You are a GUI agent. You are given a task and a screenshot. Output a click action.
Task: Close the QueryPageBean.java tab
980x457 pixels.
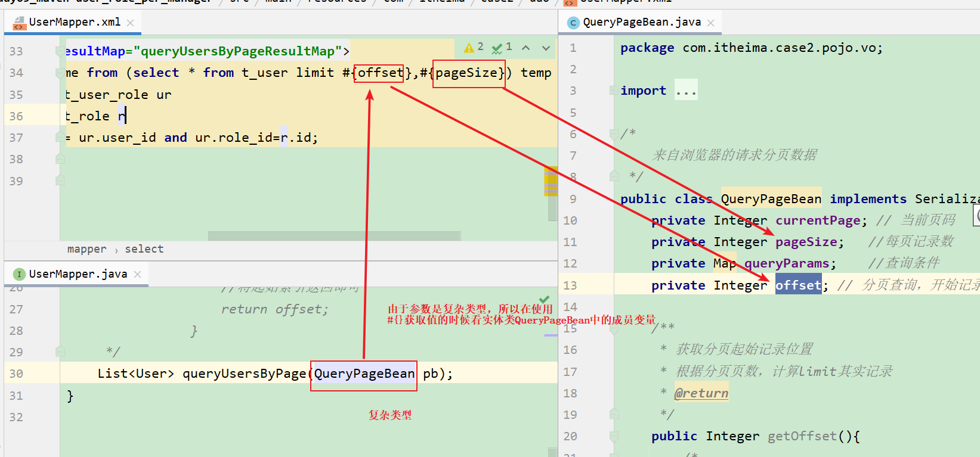tap(710, 23)
